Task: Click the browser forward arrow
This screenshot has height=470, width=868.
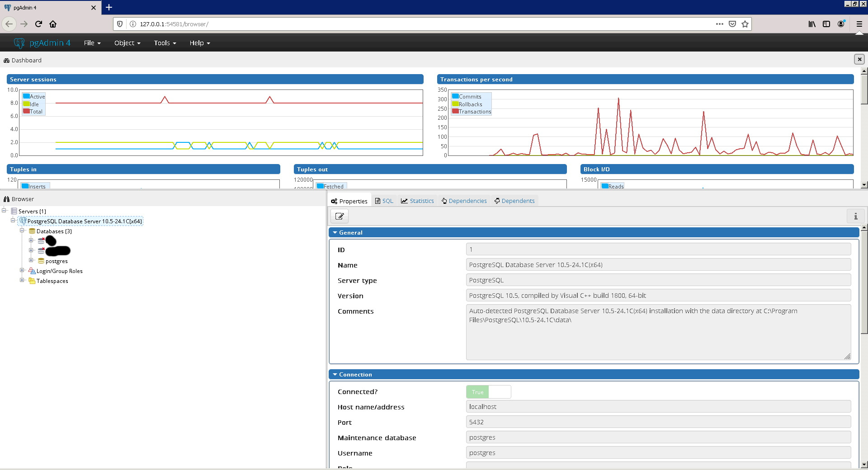Action: pos(24,24)
